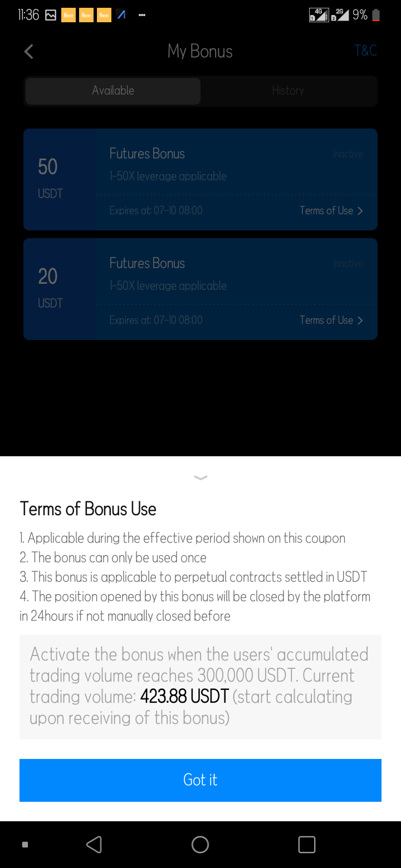
Task: Switch to the History tab
Action: pos(288,91)
